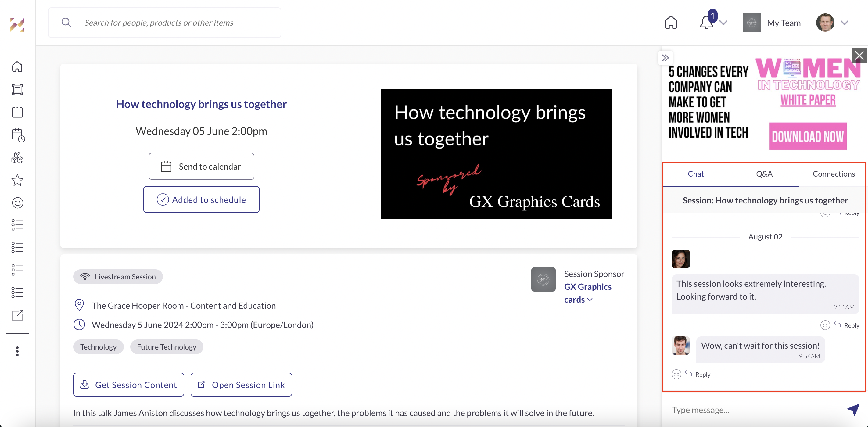The image size is (868, 427).
Task: Expand the notifications dropdown chevron
Action: coord(723,23)
